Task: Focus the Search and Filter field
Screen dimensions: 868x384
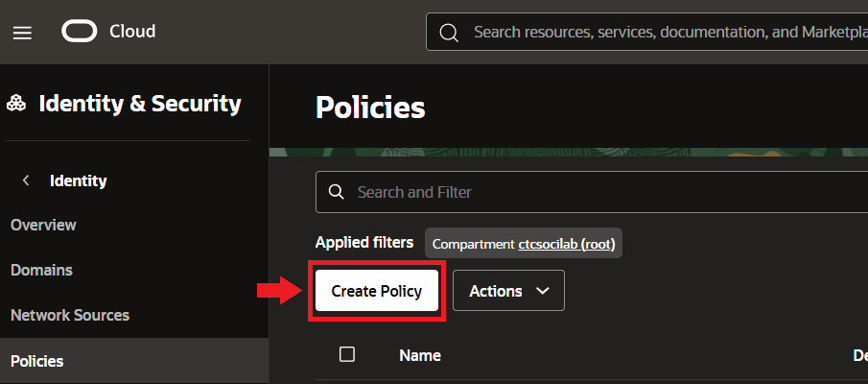Action: tap(591, 192)
